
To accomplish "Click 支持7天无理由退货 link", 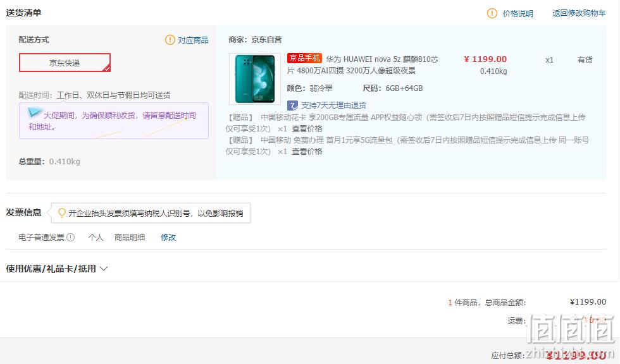I will tap(334, 106).
